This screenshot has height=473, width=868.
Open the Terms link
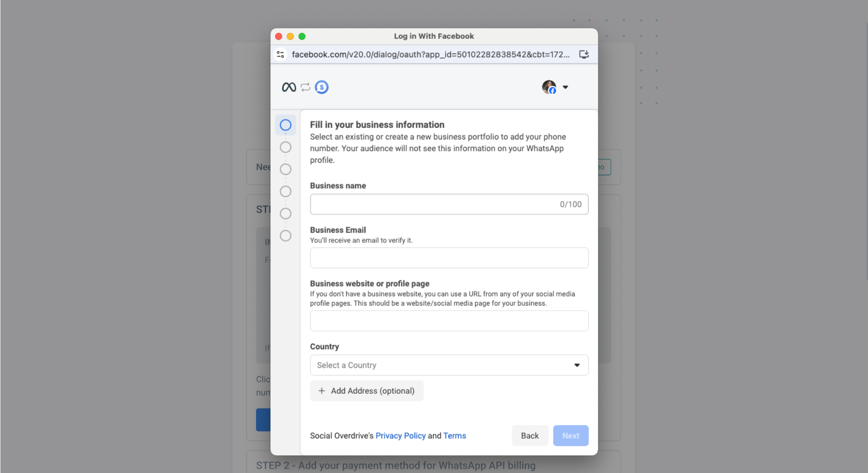point(454,436)
